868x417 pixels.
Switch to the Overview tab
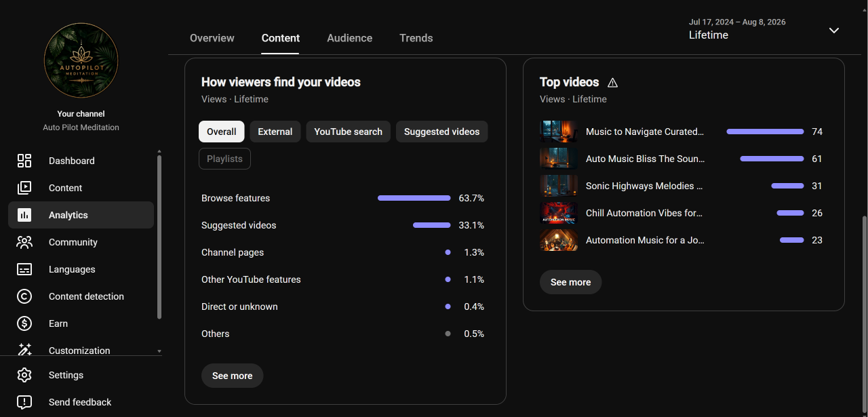point(212,38)
